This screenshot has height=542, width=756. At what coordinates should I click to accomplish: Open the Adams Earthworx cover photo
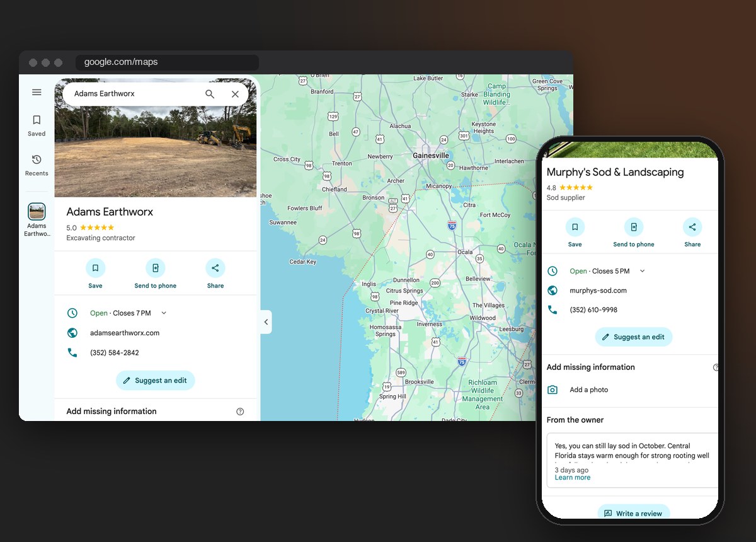point(156,151)
